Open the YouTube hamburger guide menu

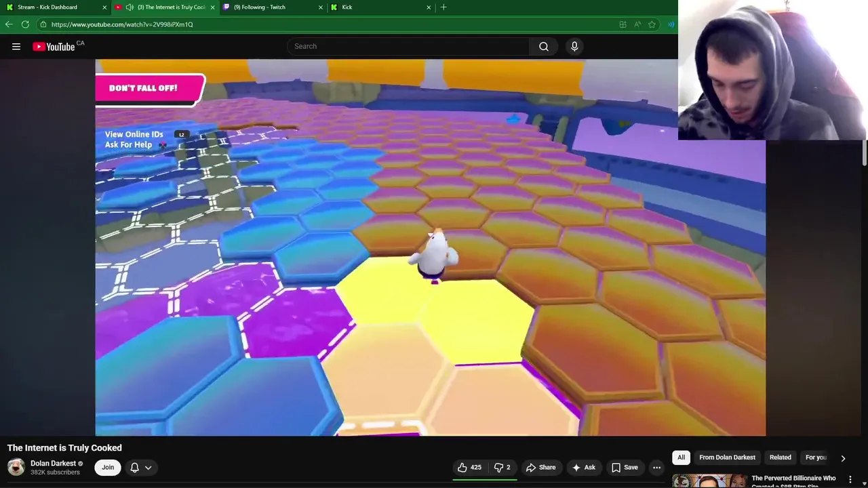pos(16,47)
